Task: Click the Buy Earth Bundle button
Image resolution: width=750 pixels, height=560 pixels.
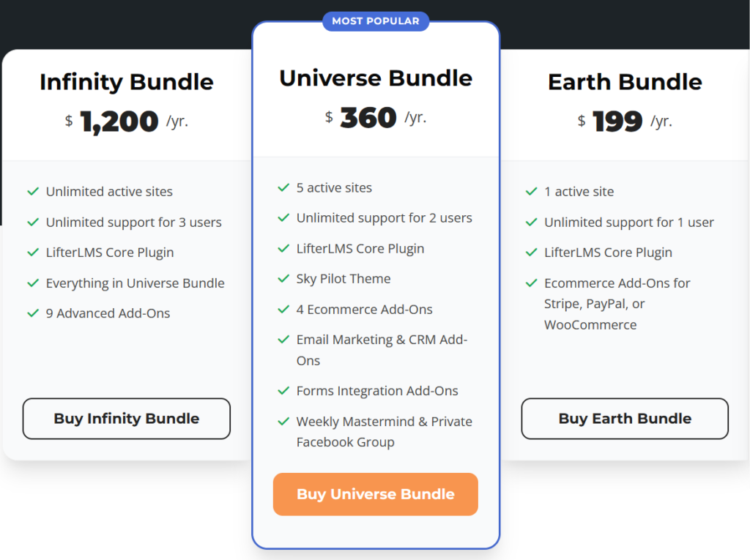Action: (625, 419)
